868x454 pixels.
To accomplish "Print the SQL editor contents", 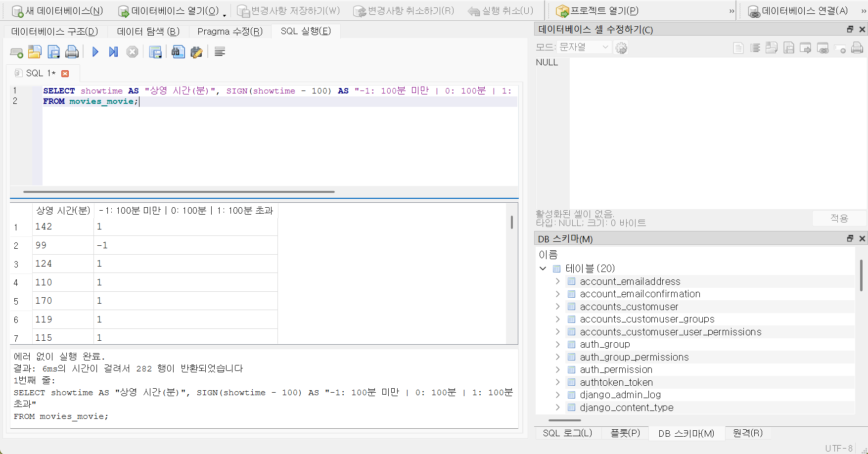I will (x=72, y=52).
